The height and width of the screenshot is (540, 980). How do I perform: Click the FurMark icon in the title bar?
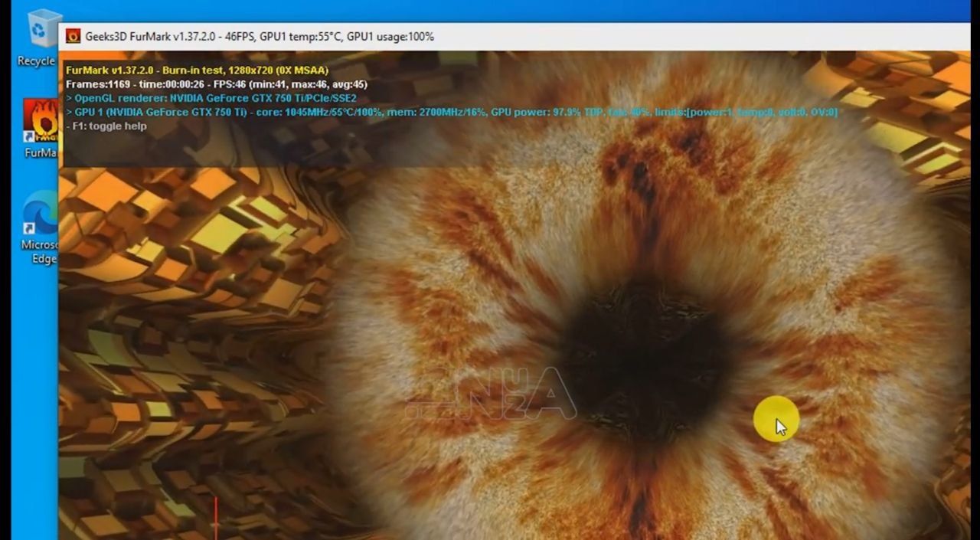pos(73,36)
